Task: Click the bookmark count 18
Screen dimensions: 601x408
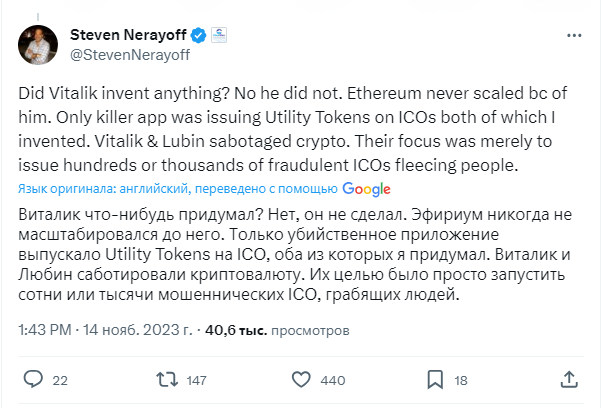Action: tap(460, 381)
